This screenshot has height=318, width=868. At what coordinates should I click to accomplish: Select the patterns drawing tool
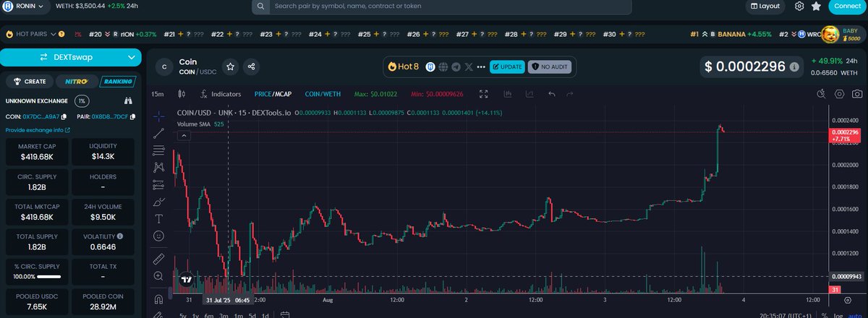159,167
